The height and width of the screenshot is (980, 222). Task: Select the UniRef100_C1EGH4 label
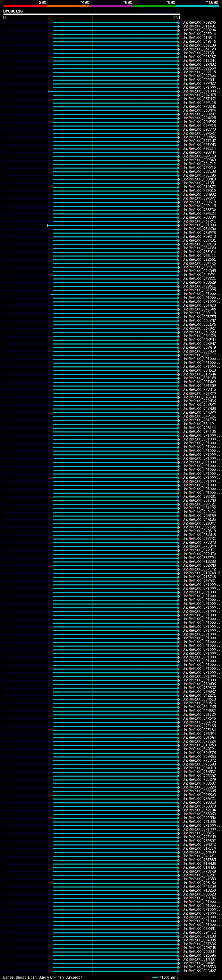tap(199, 60)
